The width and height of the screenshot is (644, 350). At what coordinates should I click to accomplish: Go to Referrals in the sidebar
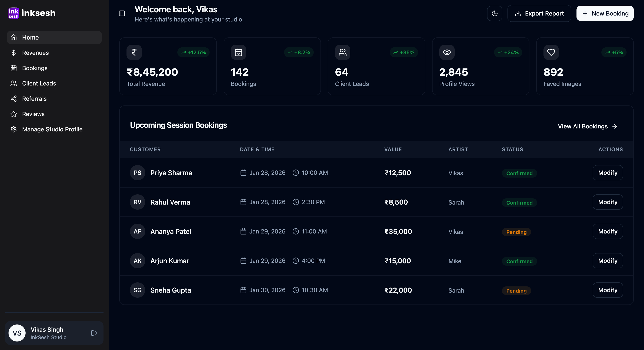click(x=34, y=99)
